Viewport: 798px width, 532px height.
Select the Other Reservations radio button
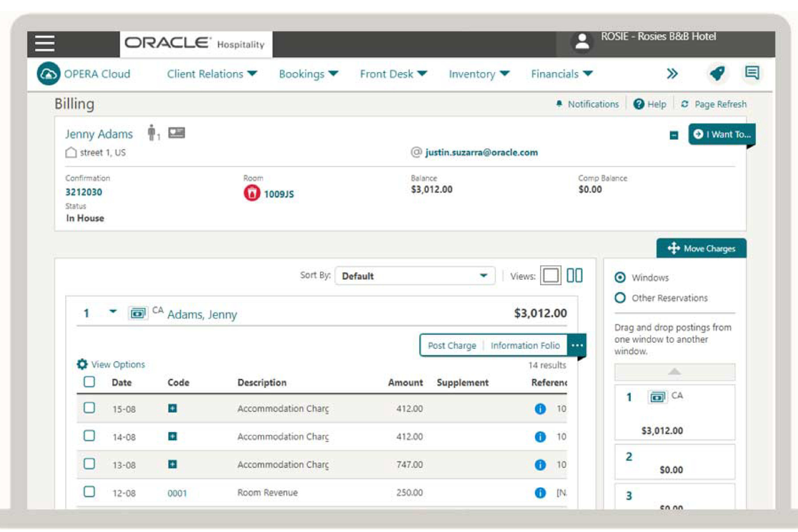(620, 298)
